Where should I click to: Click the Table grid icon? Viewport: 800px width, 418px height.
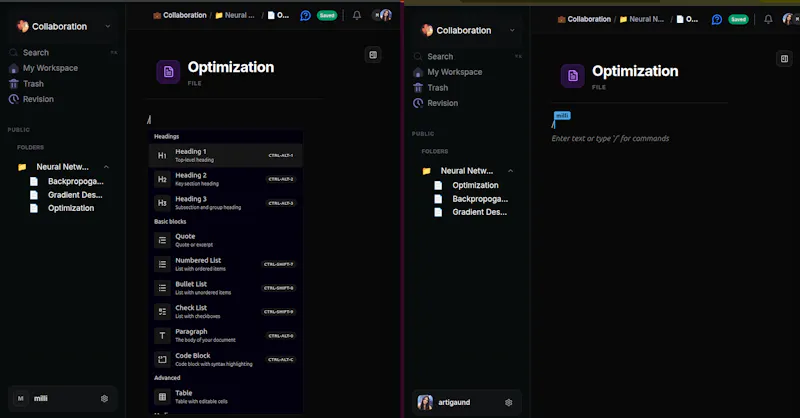162,397
